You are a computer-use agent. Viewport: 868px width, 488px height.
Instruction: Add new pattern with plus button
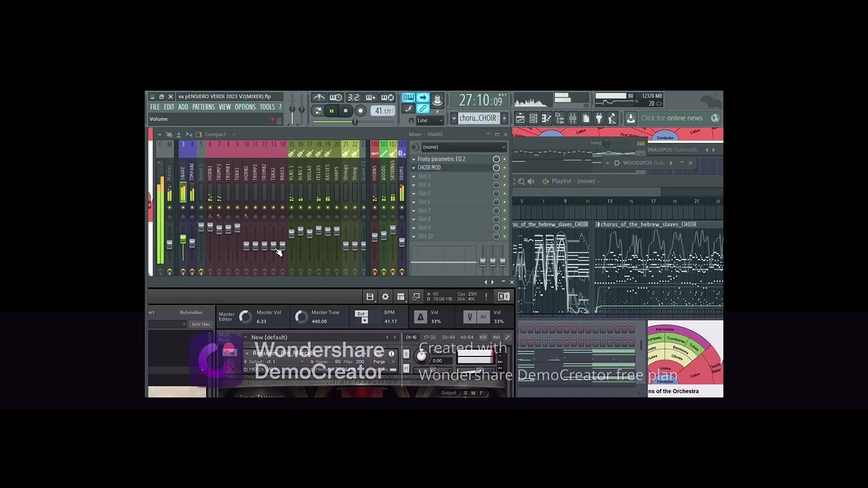504,118
